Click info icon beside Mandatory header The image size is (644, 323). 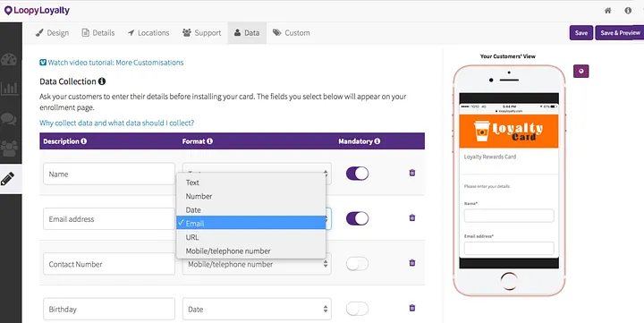click(x=377, y=141)
